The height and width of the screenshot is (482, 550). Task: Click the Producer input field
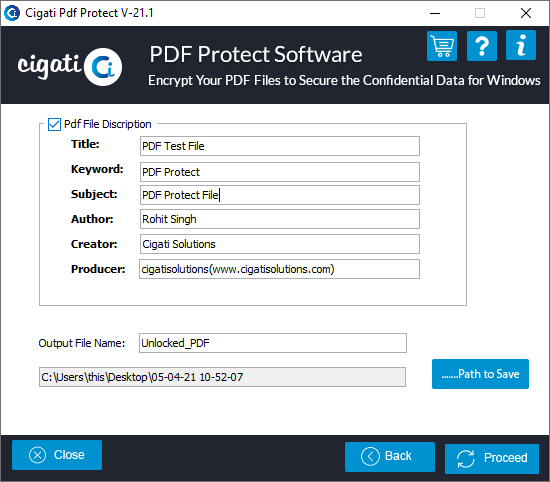point(279,269)
